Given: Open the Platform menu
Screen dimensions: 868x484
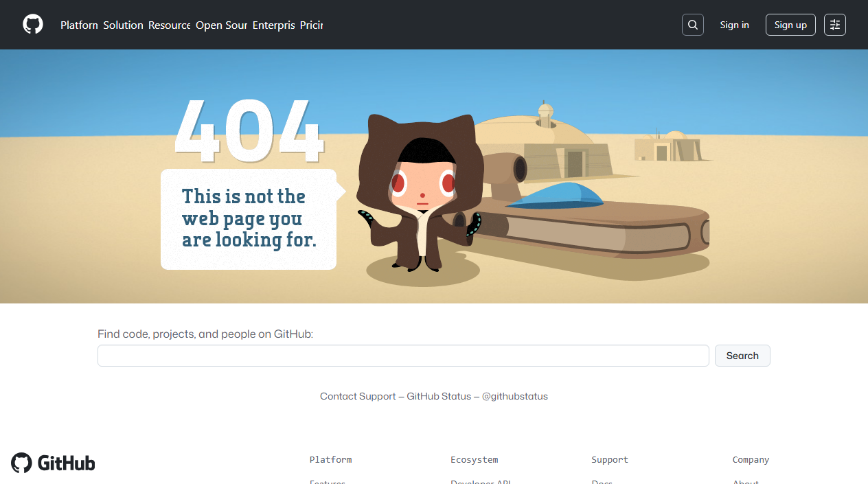Looking at the screenshot, I should 79,25.
